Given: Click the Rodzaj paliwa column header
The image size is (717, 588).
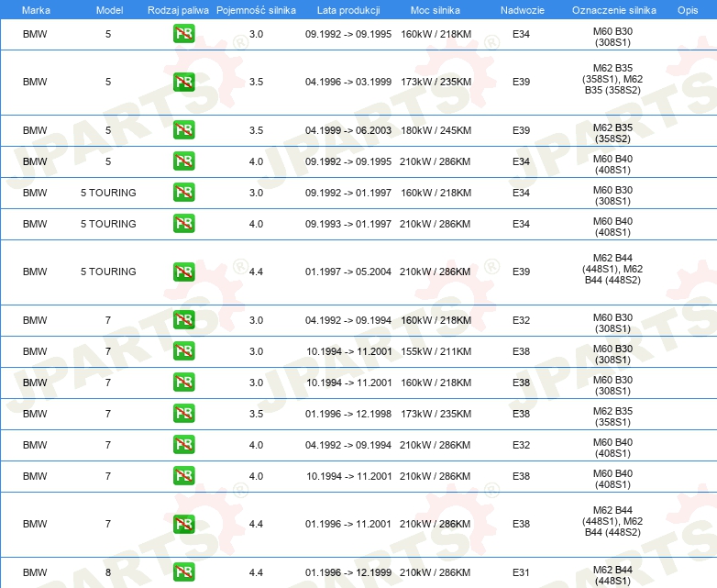Looking at the screenshot, I should (x=178, y=9).
